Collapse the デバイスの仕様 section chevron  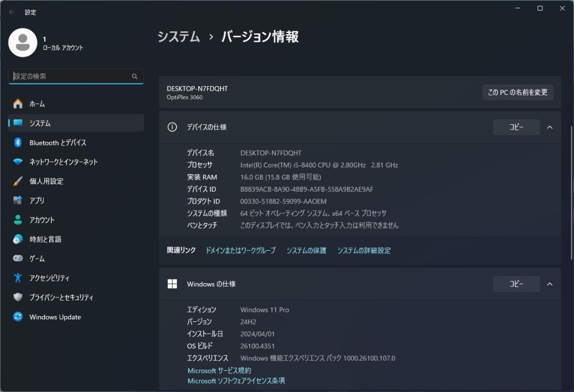point(550,127)
